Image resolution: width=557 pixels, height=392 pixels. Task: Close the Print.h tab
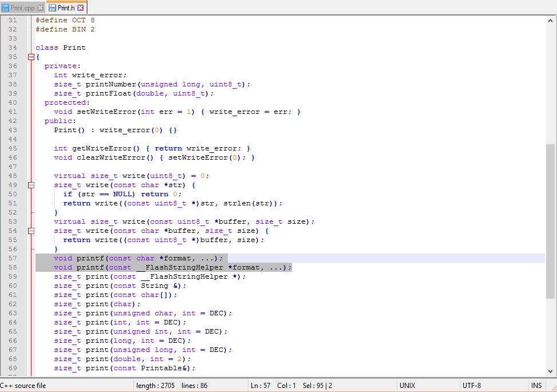point(81,8)
